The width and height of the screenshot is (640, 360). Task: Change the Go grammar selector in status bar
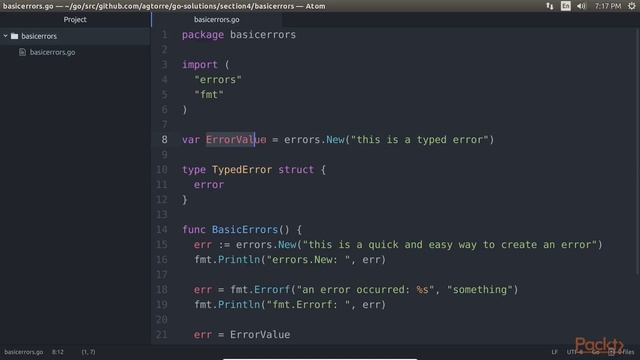pos(596,352)
